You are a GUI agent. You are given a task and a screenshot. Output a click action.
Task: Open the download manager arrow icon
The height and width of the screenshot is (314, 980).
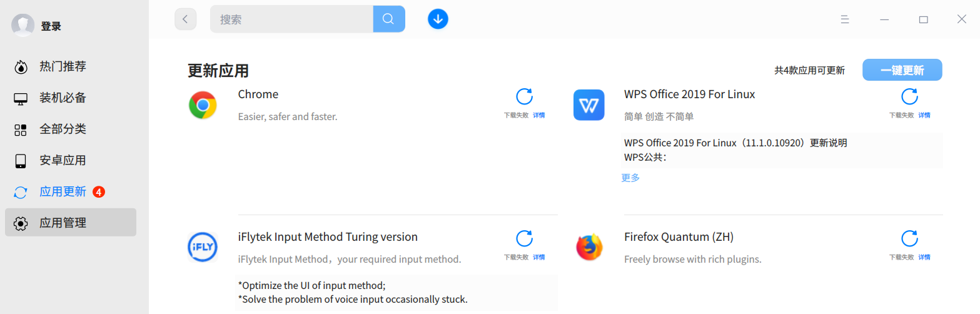pyautogui.click(x=438, y=19)
